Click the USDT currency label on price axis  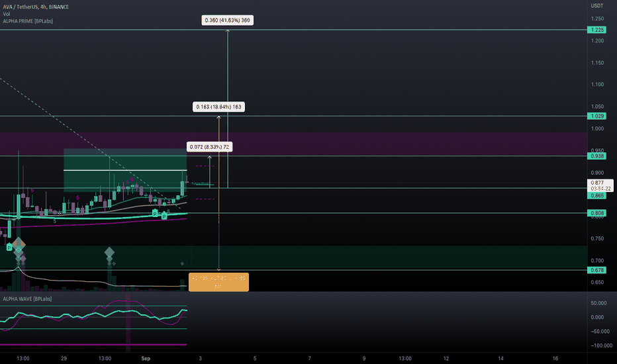point(597,5)
